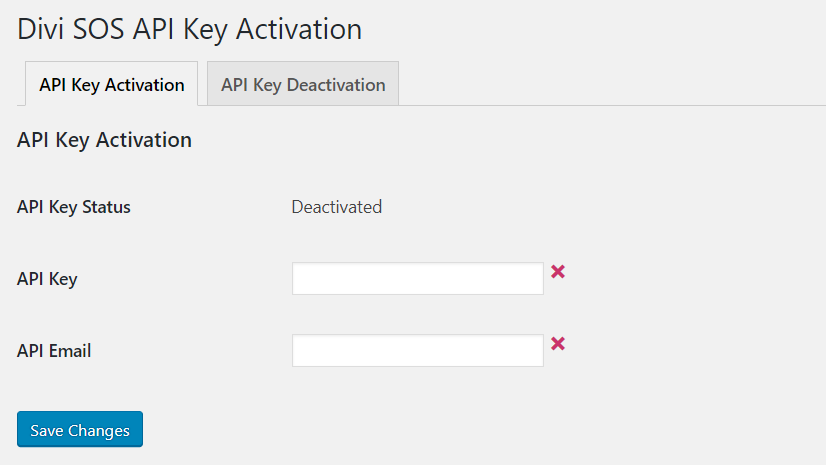Click the API Key Status label
Image resolution: width=826 pixels, height=465 pixels.
coord(74,207)
